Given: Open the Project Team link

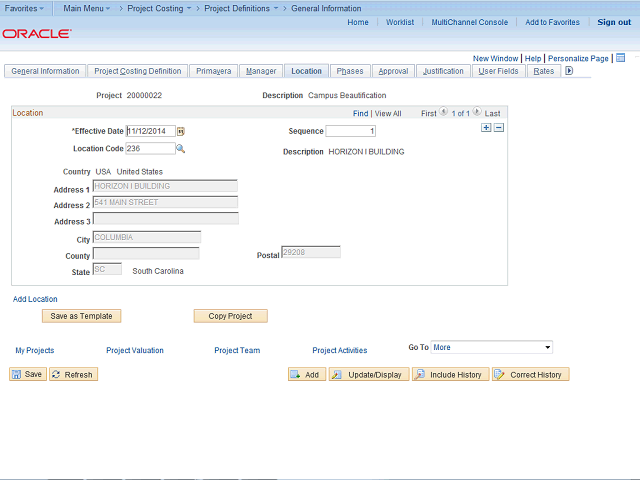Looking at the screenshot, I should (x=237, y=351).
